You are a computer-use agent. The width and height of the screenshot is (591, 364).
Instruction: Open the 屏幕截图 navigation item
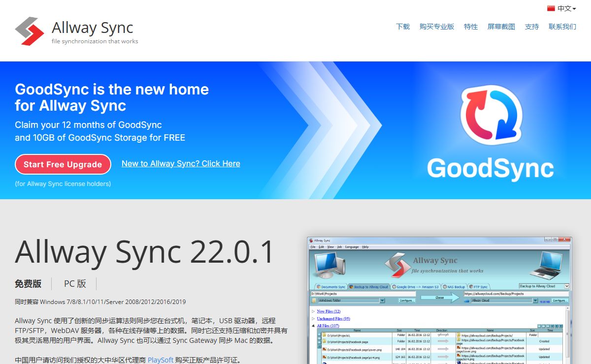[501, 27]
